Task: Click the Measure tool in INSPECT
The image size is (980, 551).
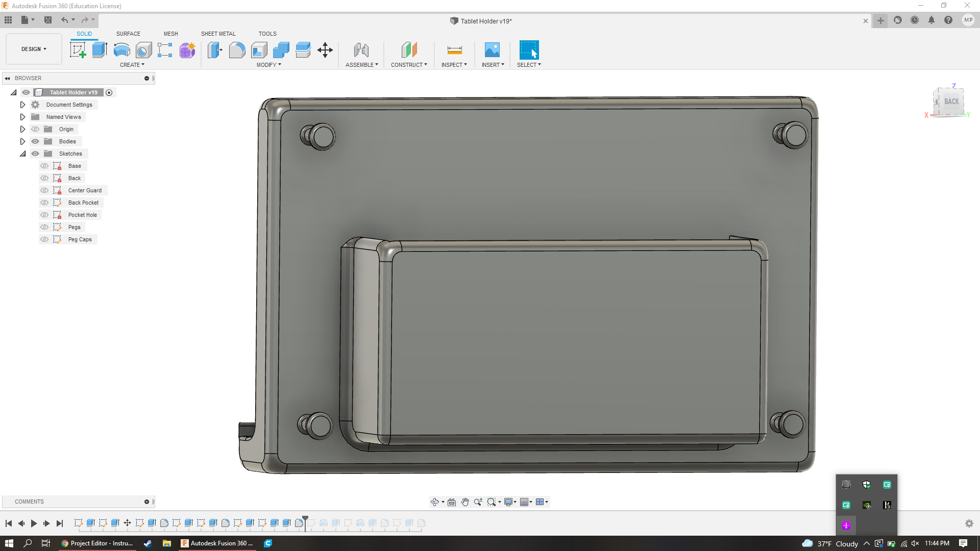Action: (454, 50)
